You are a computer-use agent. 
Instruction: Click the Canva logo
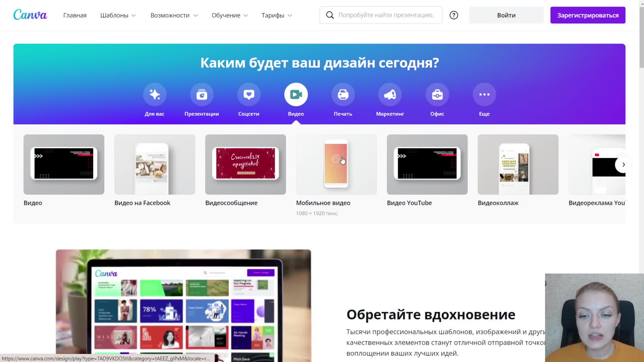click(30, 15)
